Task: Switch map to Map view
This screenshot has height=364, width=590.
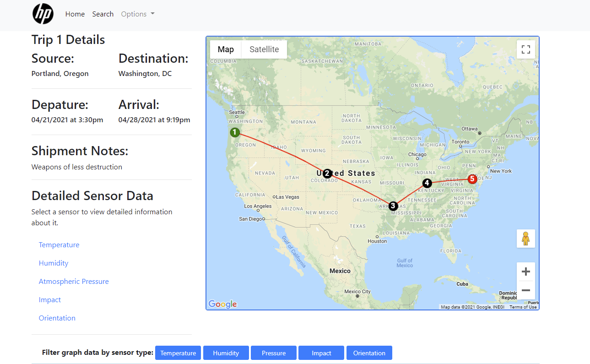Action: [x=226, y=49]
